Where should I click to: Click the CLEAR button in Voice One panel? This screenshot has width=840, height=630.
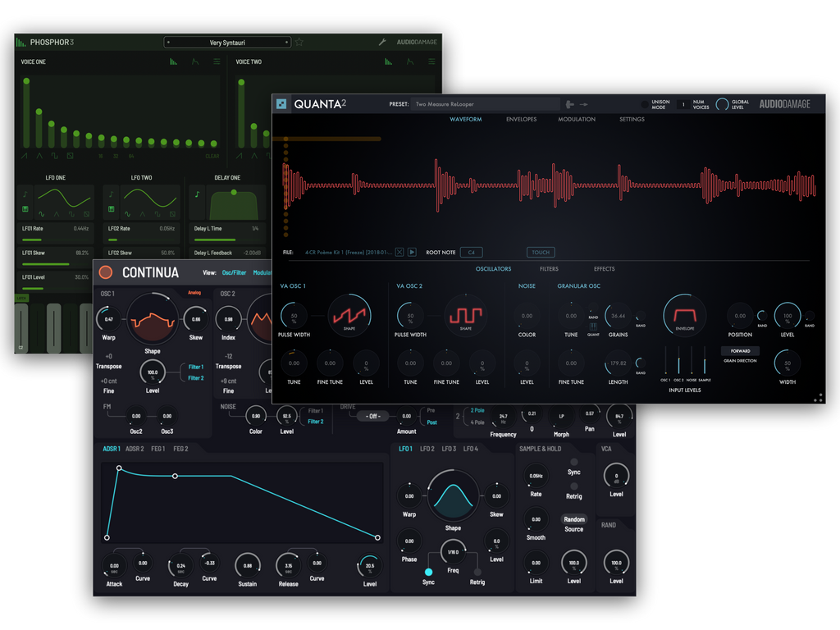212,157
